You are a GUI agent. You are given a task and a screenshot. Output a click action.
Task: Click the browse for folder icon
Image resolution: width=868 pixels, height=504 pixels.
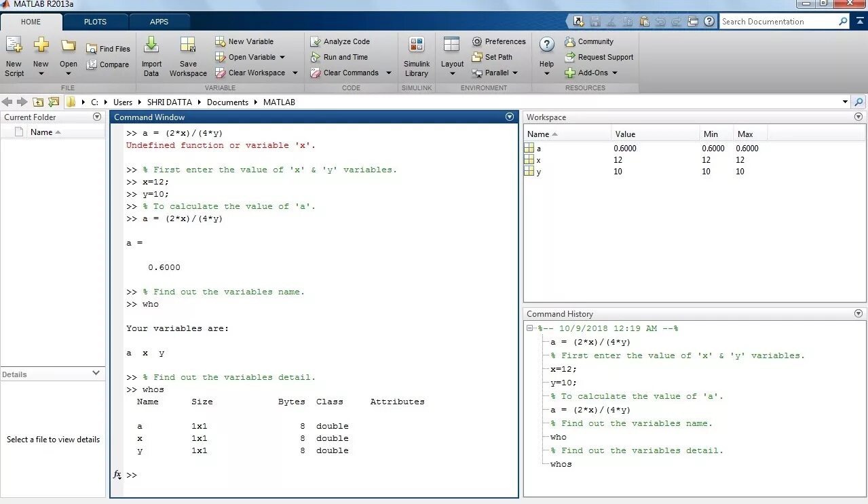53,102
